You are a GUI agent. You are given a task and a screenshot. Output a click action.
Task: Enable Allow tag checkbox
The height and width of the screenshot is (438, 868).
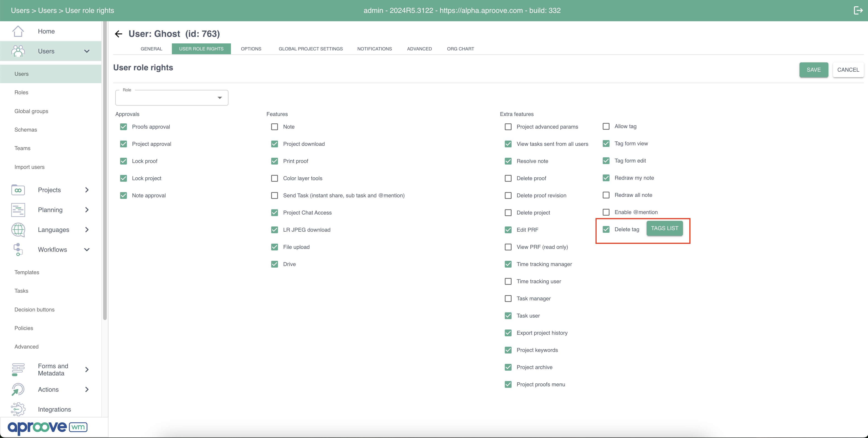[x=606, y=126]
